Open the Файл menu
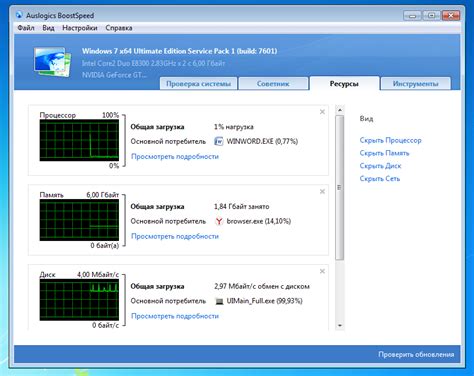Screen dimensions: 474x376 pos(26,28)
